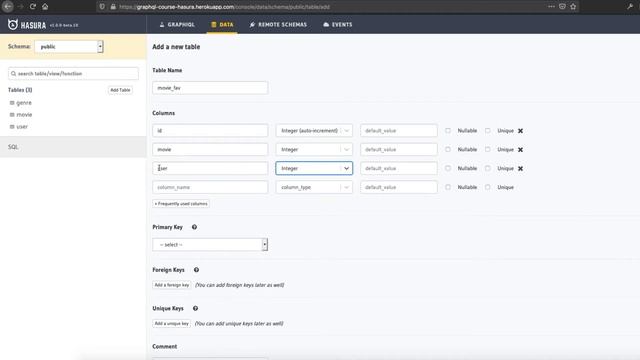Toggle Unique for id column
Image resolution: width=640 pixels, height=360 pixels.
pyautogui.click(x=487, y=131)
